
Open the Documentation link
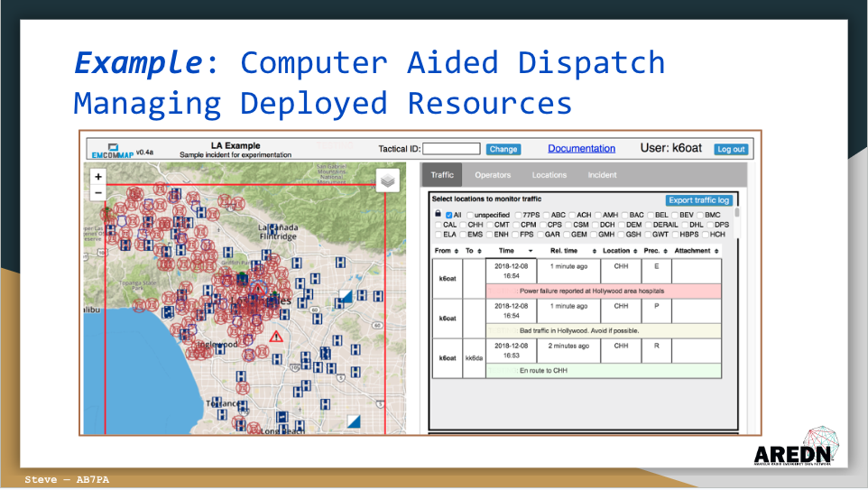[x=581, y=148]
